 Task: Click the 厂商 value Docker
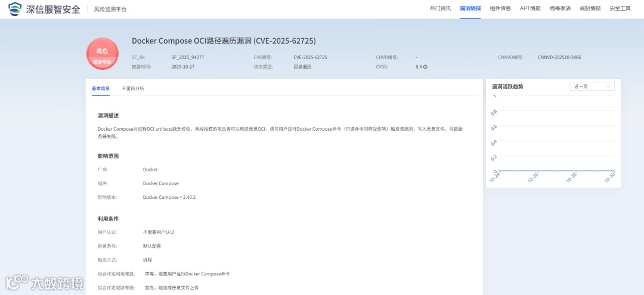(150, 170)
